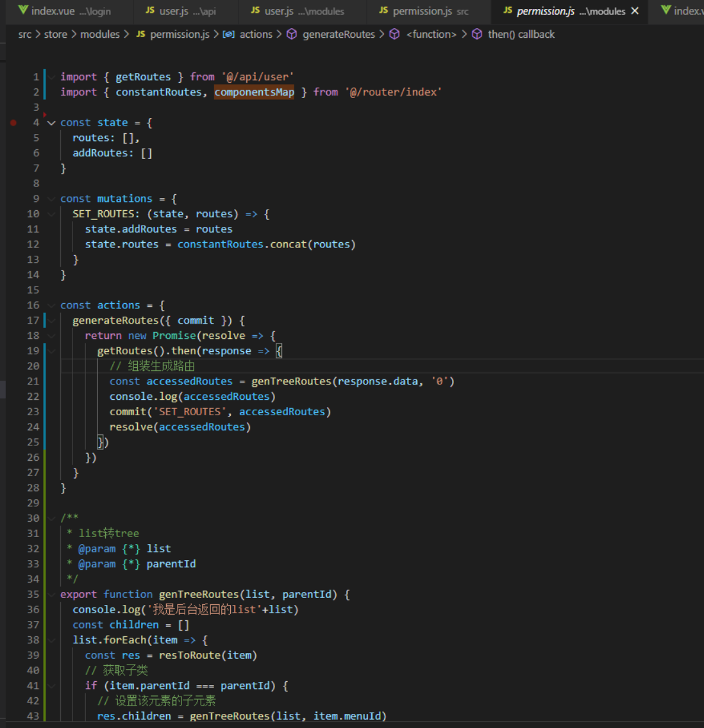This screenshot has width=704, height=728.
Task: Click JS icon on active permission.js tab
Action: coord(508,10)
